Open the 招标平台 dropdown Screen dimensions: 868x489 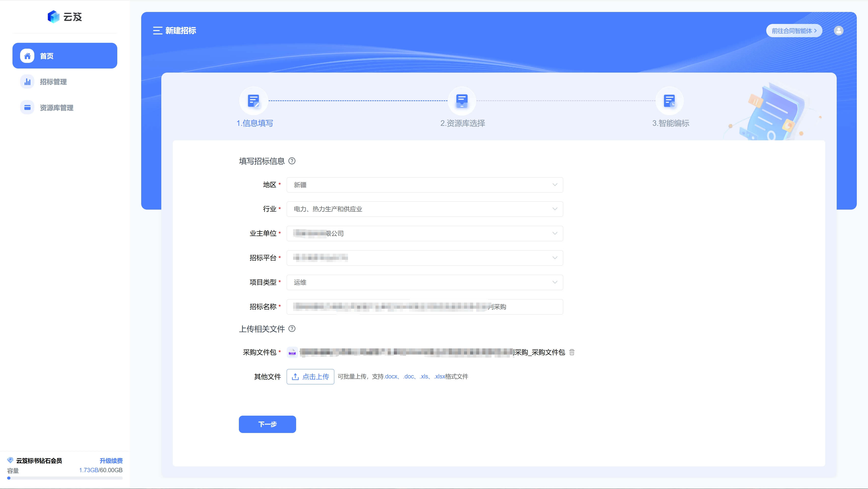point(424,258)
